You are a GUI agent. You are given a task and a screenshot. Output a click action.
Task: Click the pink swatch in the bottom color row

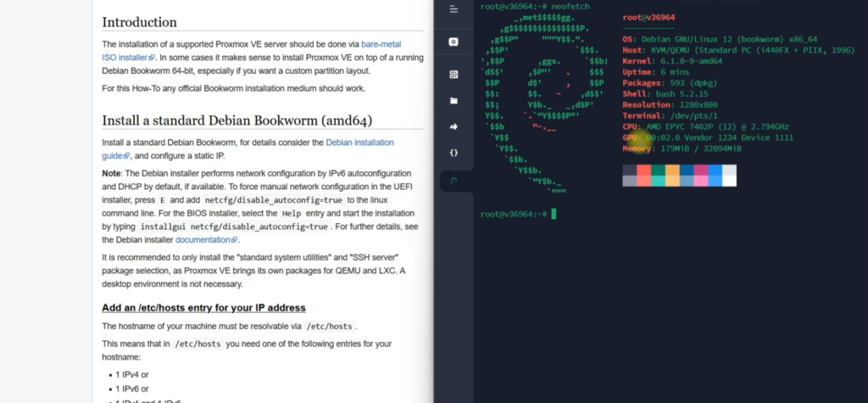pyautogui.click(x=700, y=180)
